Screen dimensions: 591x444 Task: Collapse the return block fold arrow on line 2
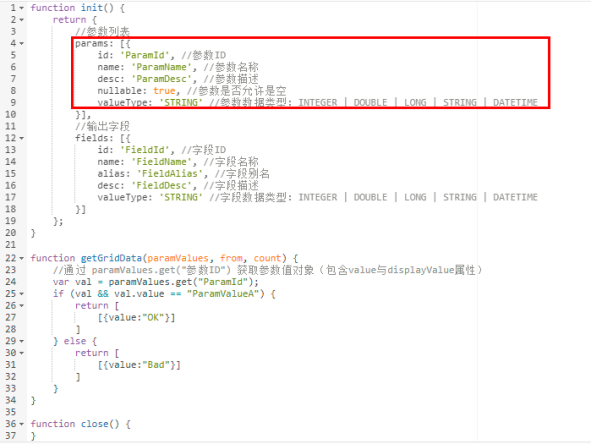click(x=21, y=20)
